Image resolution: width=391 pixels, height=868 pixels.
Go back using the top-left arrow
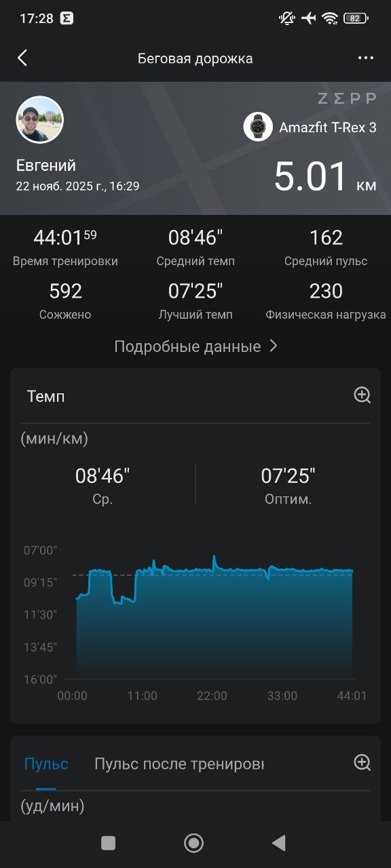click(22, 58)
